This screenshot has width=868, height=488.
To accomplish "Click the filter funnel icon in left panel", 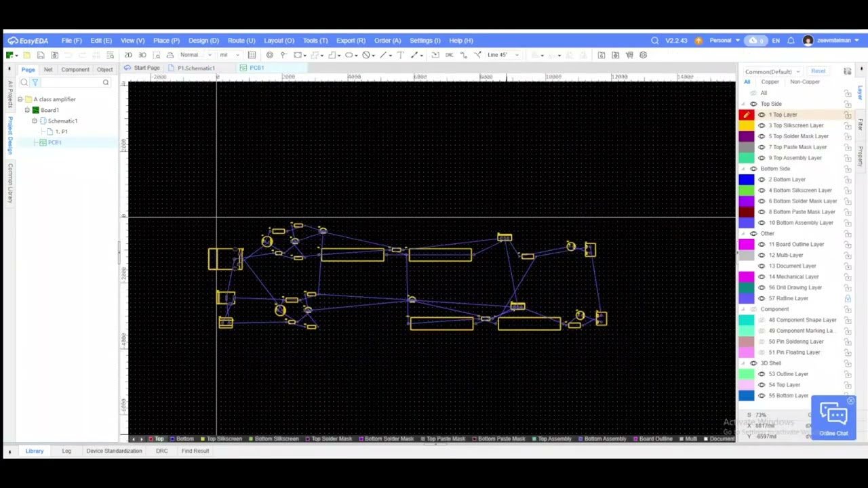I will 35,83.
